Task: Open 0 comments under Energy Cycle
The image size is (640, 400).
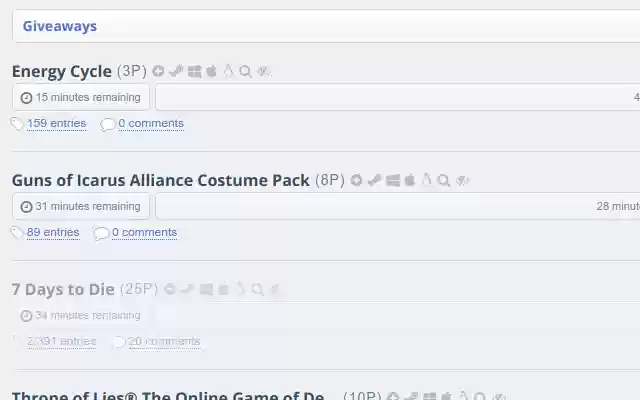Action: point(151,123)
